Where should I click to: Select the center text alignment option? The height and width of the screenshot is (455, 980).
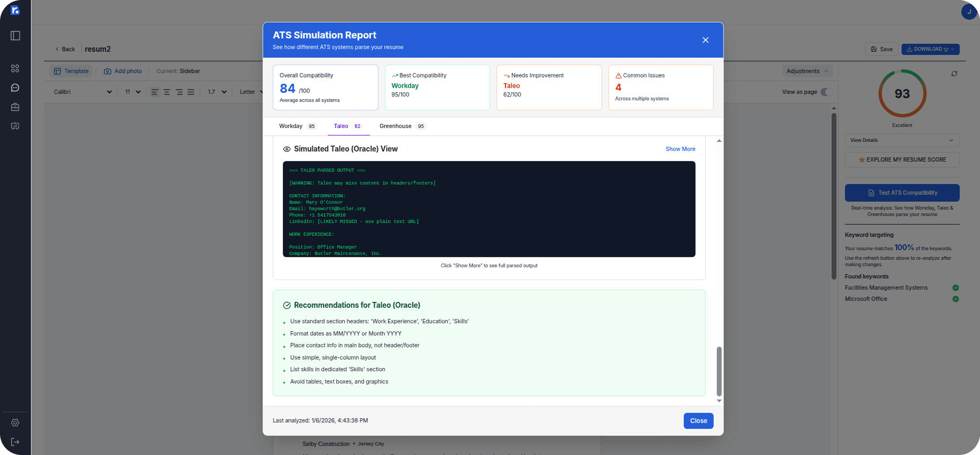pyautogui.click(x=167, y=92)
